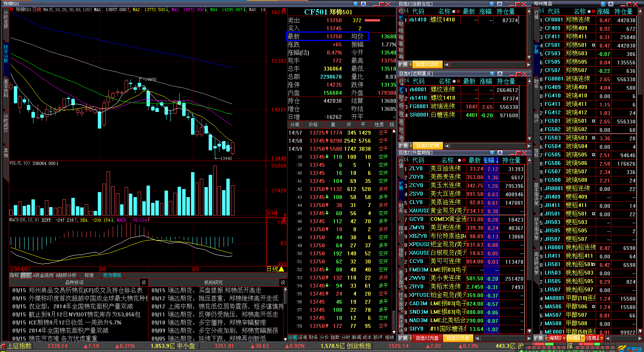Open news about 郑州商品交易所棉花成交及持仓排名表

point(77,291)
